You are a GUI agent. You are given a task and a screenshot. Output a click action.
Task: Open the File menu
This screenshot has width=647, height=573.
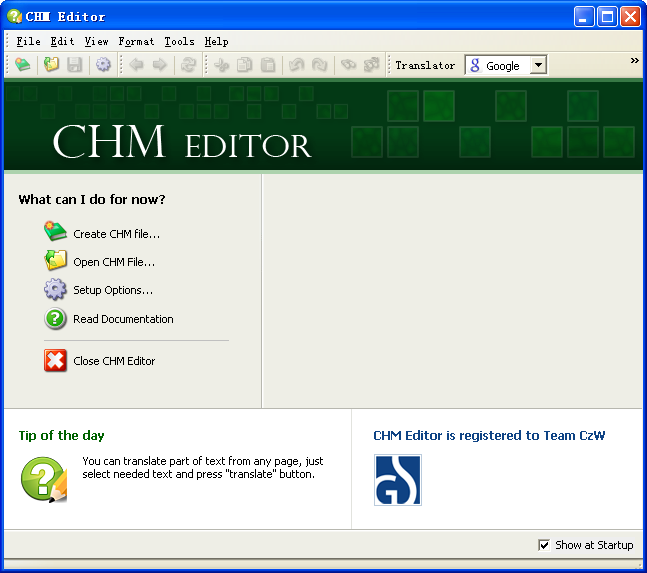pos(28,41)
